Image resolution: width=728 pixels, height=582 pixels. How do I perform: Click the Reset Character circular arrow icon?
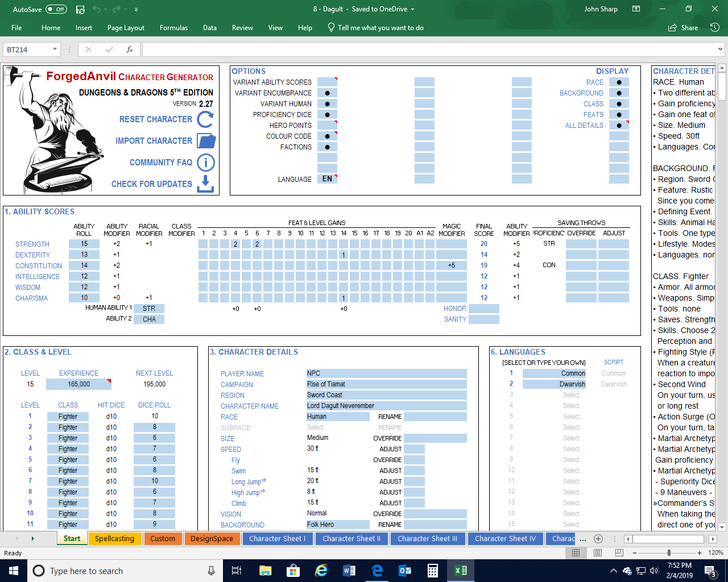(x=205, y=119)
